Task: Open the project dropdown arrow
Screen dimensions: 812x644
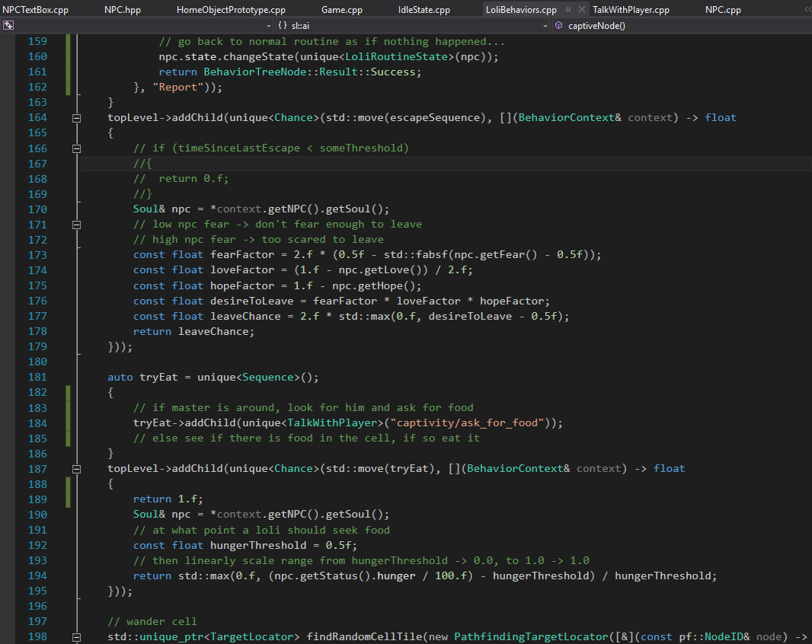Action: (268, 25)
